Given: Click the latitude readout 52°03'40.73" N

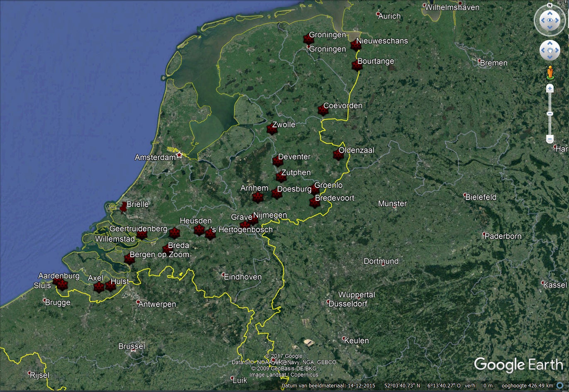Looking at the screenshot, I should [x=402, y=386].
